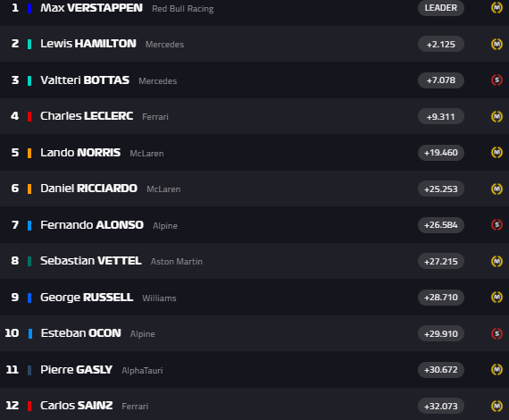509x420 pixels.
Task: Click Leclerc's medium tyre icon
Action: (496, 116)
